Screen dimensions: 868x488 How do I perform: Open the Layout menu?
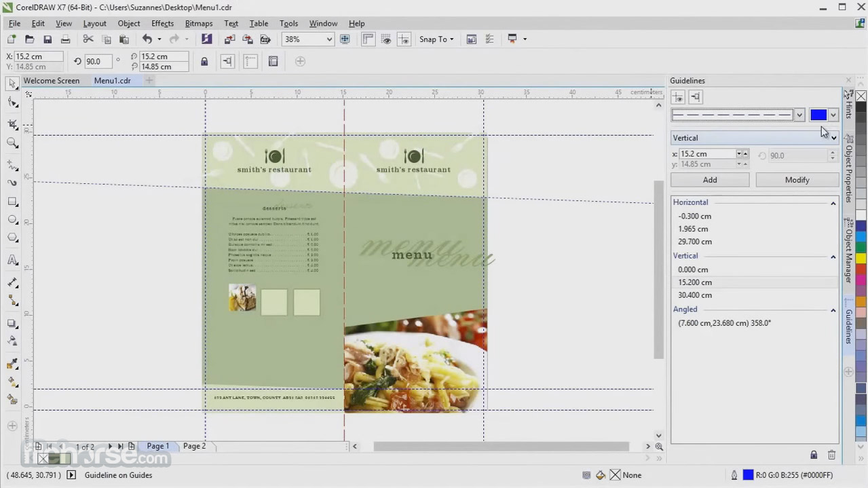(x=94, y=23)
